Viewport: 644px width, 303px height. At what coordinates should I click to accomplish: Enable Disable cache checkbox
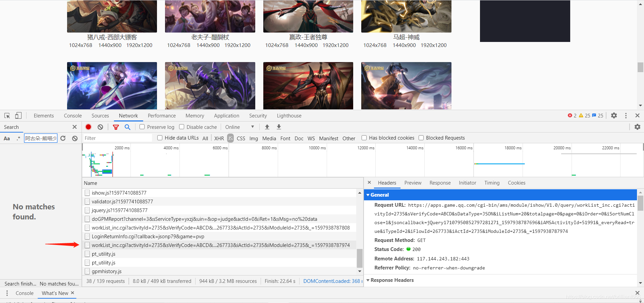(x=181, y=127)
